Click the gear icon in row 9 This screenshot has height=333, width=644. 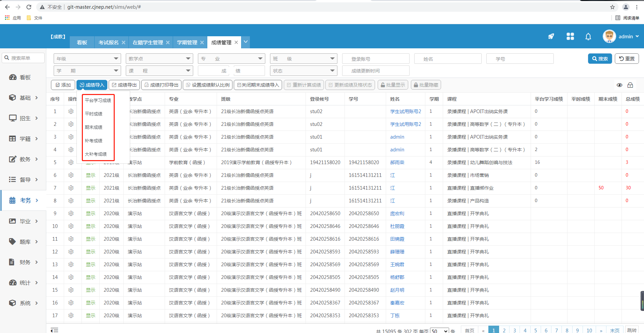coord(71,213)
